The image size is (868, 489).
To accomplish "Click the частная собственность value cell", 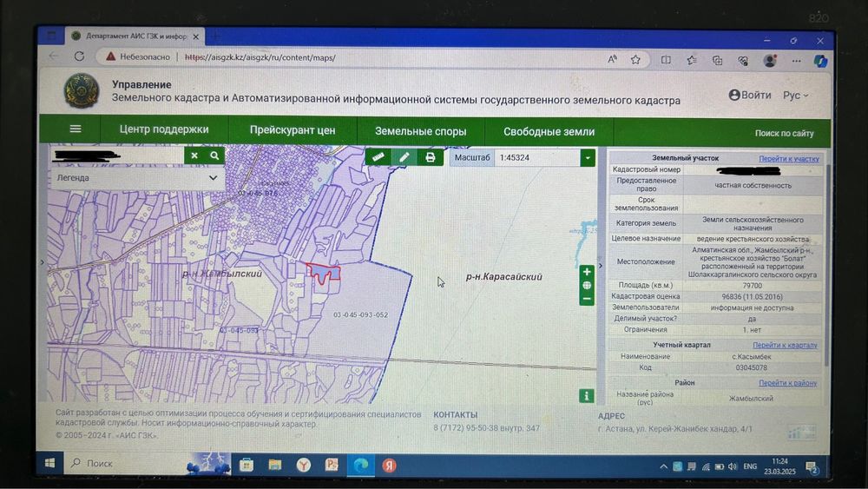I will tap(753, 186).
